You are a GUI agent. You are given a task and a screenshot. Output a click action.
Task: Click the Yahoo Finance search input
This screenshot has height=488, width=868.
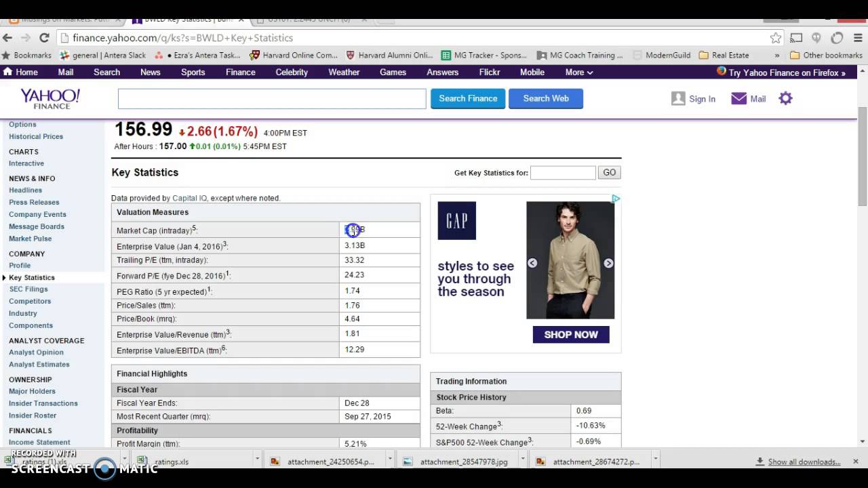[272, 98]
